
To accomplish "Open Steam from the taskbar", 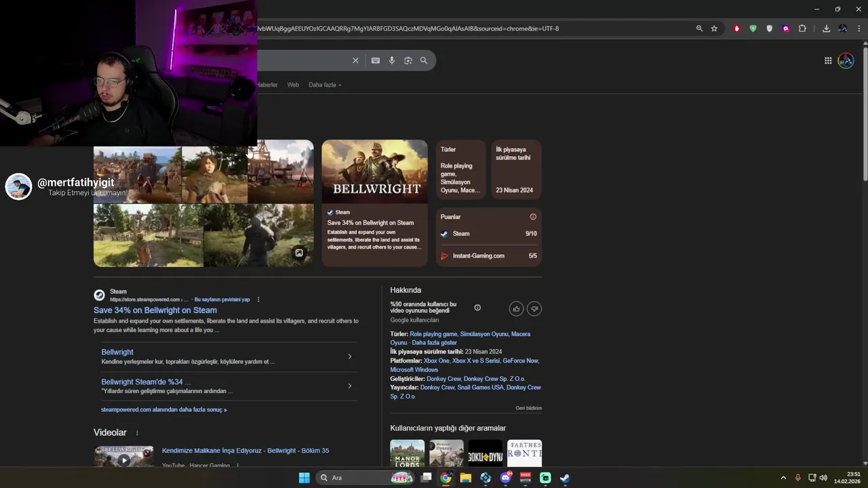I will coord(565,478).
